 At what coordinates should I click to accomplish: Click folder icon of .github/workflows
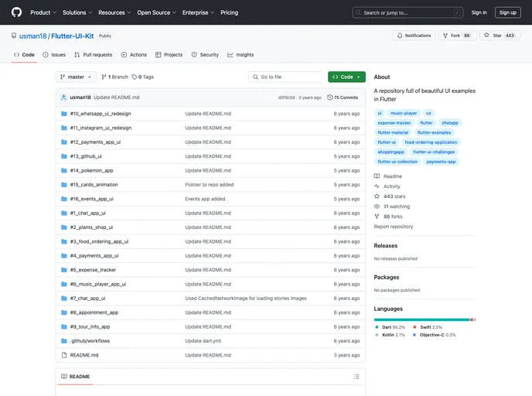tap(63, 340)
